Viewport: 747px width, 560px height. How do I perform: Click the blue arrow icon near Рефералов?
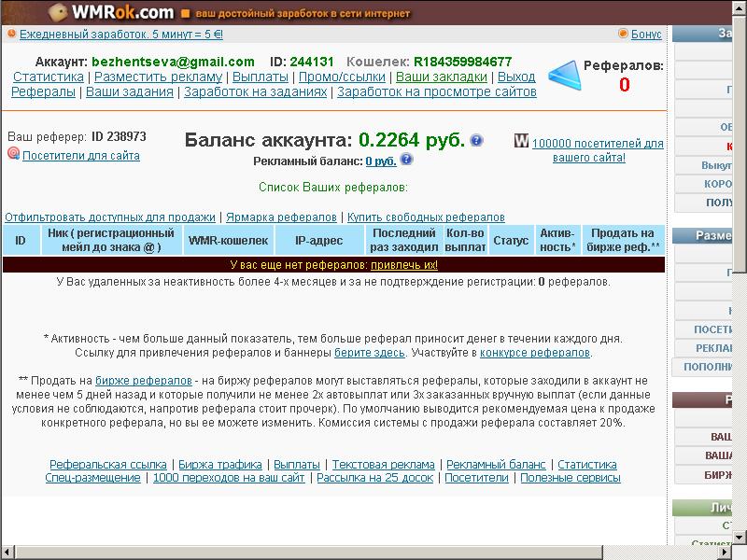565,76
